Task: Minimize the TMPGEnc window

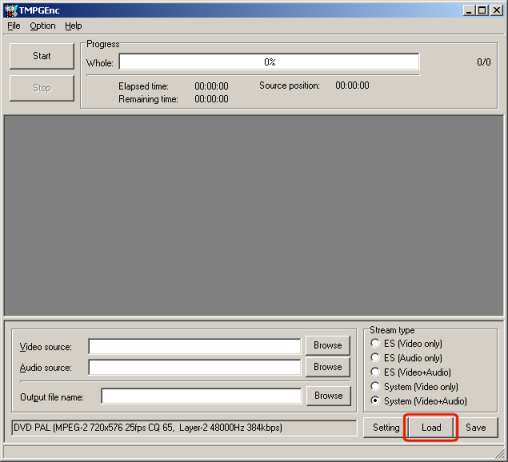Action: 469,11
